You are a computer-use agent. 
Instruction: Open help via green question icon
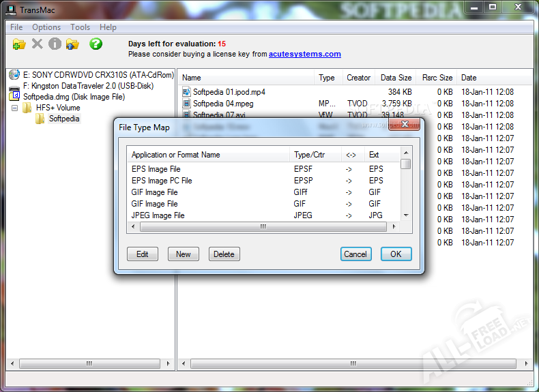click(96, 44)
